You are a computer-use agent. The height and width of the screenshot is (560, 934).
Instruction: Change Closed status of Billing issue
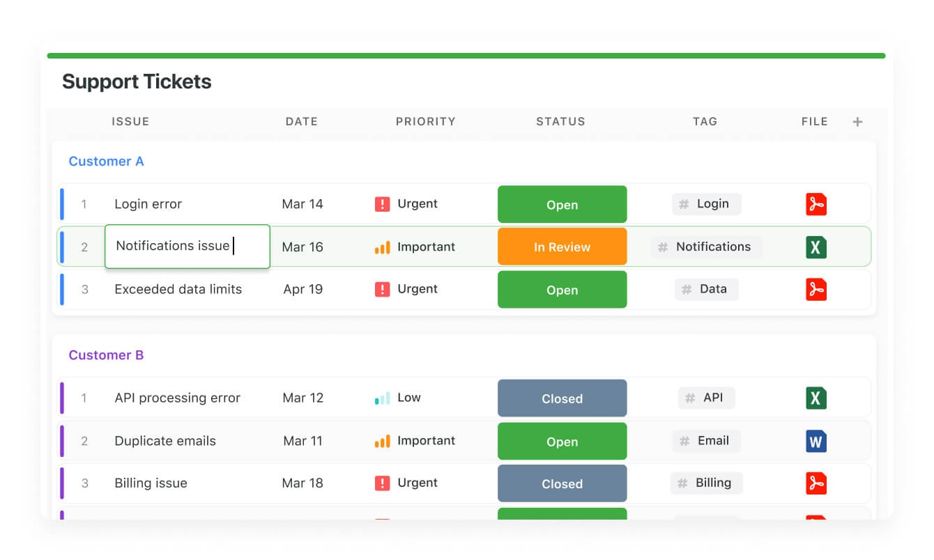point(562,483)
